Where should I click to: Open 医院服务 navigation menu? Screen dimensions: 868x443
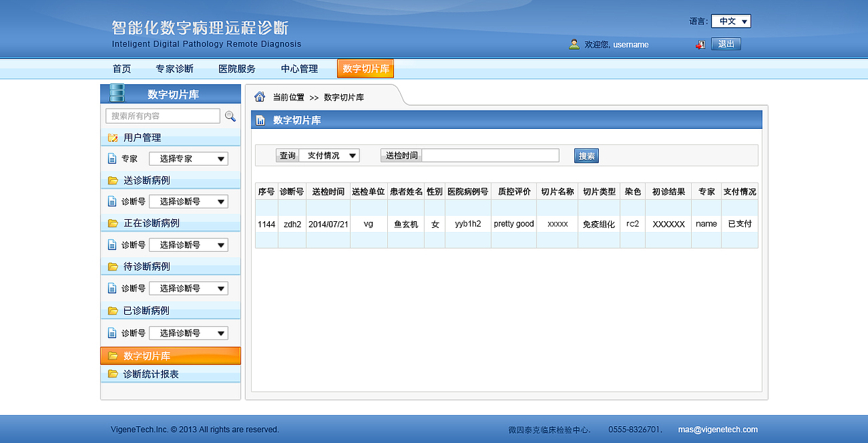237,69
